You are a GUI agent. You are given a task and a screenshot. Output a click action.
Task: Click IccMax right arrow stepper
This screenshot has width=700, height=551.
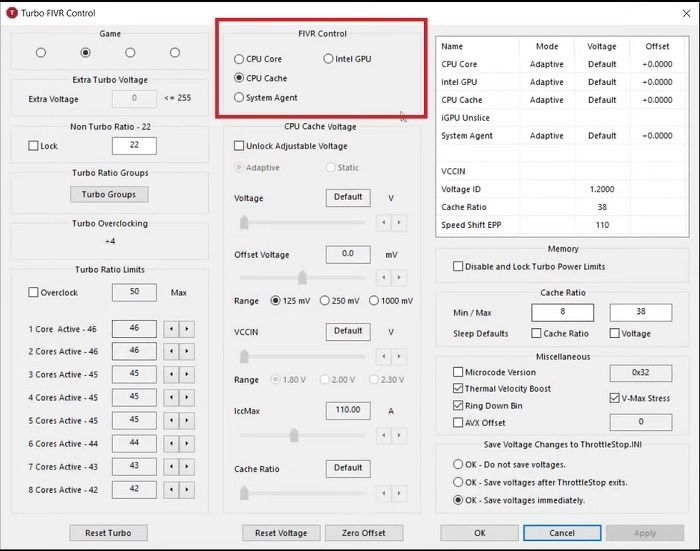[x=399, y=435]
